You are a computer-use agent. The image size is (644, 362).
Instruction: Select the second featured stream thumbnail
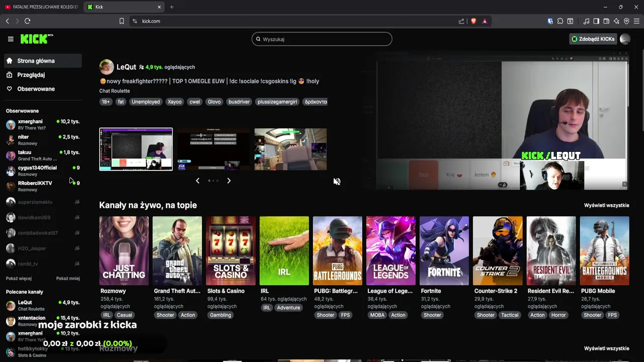point(213,149)
